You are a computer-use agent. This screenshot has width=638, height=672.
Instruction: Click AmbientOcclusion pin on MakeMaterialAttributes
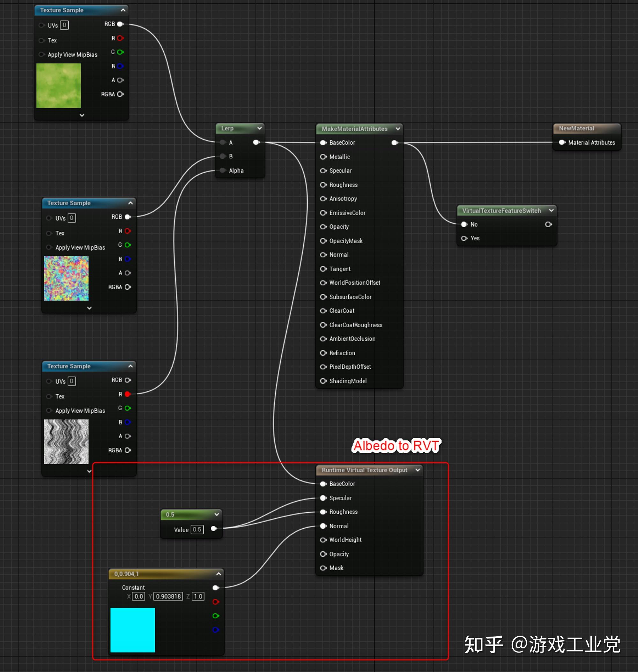[323, 339]
